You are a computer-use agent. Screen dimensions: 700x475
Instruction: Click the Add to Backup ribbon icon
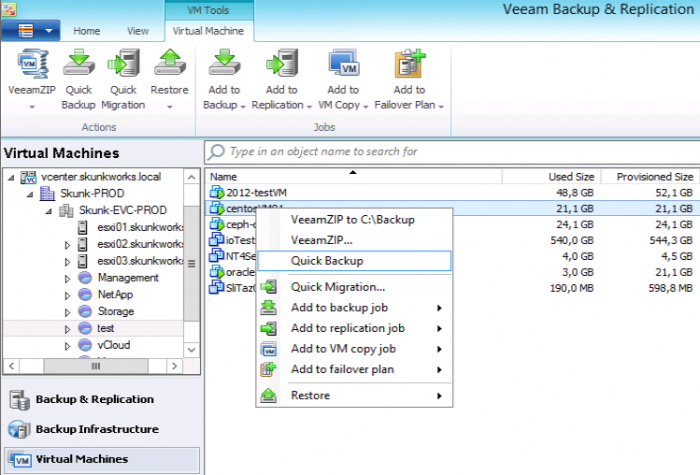[224, 63]
